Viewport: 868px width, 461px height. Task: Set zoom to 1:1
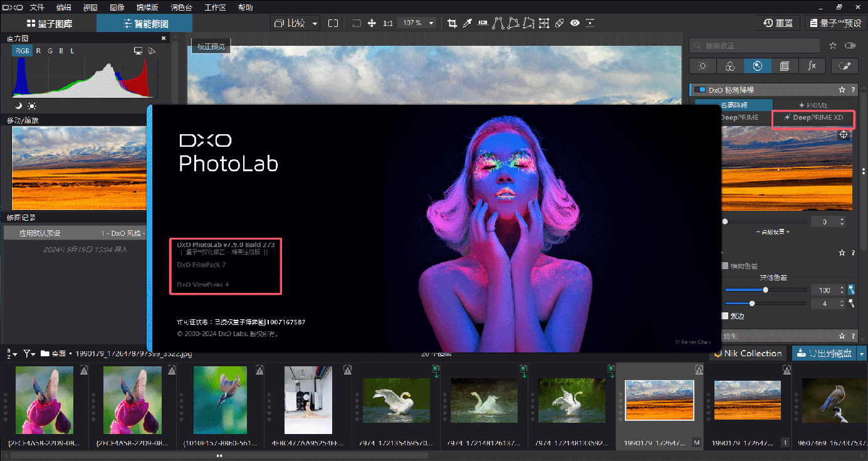(x=388, y=23)
